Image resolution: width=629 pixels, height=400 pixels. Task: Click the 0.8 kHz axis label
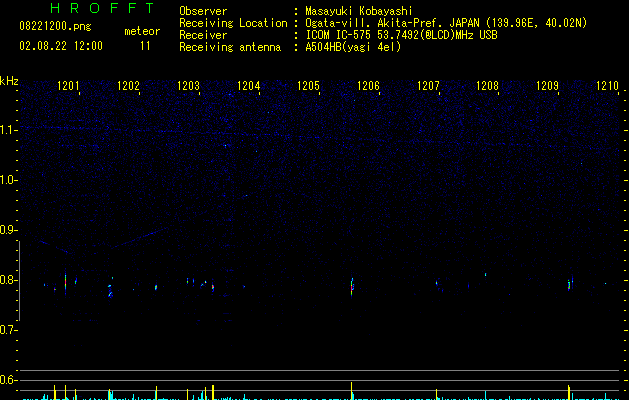(x=8, y=280)
